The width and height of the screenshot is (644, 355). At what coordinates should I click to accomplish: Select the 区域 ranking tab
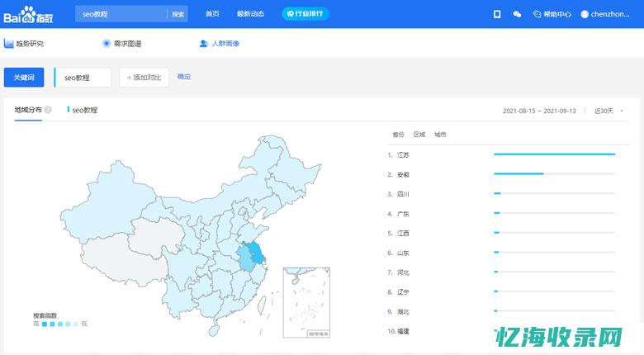click(x=419, y=135)
